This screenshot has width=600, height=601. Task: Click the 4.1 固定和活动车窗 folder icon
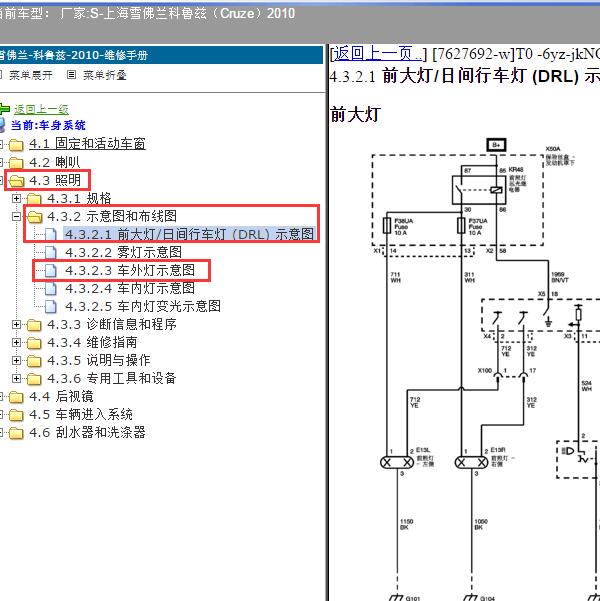tap(16, 145)
